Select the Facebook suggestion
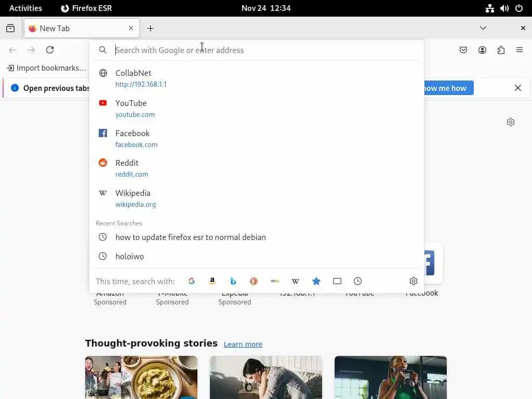 tap(256, 138)
